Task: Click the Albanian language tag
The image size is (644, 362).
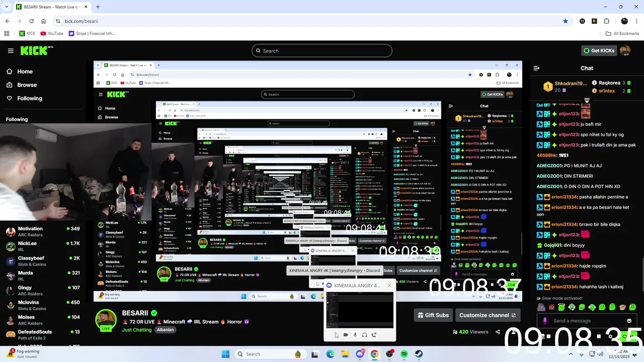Action: pyautogui.click(x=165, y=330)
